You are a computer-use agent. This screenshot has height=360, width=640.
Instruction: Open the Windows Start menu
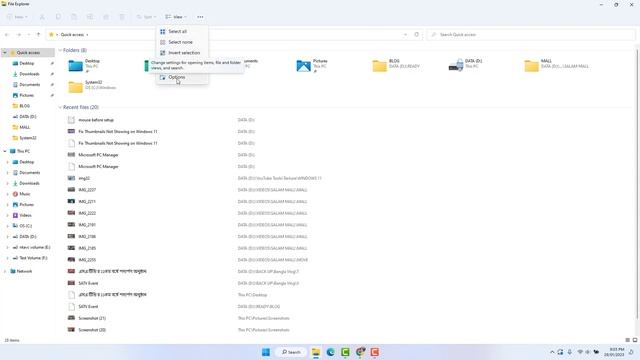pos(266,352)
